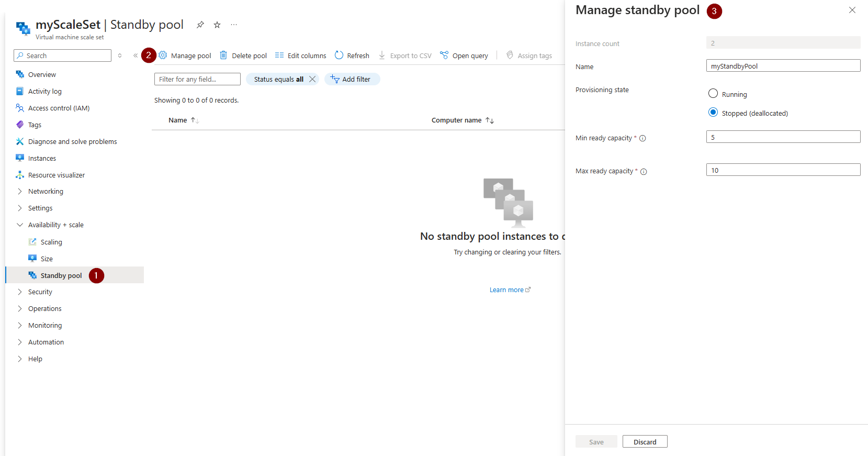Viewport: 868px width, 456px height.
Task: Sort by the Name column header
Action: click(184, 120)
